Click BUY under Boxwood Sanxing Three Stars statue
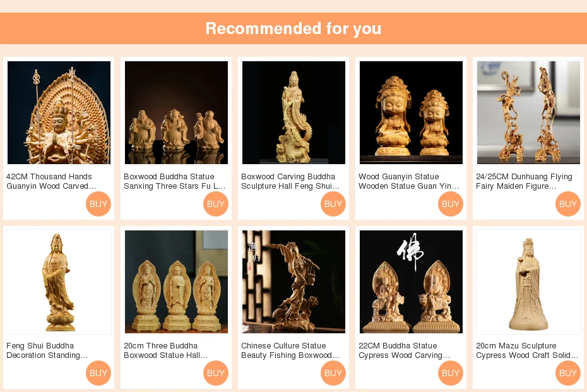The height and width of the screenshot is (392, 587). (x=216, y=204)
